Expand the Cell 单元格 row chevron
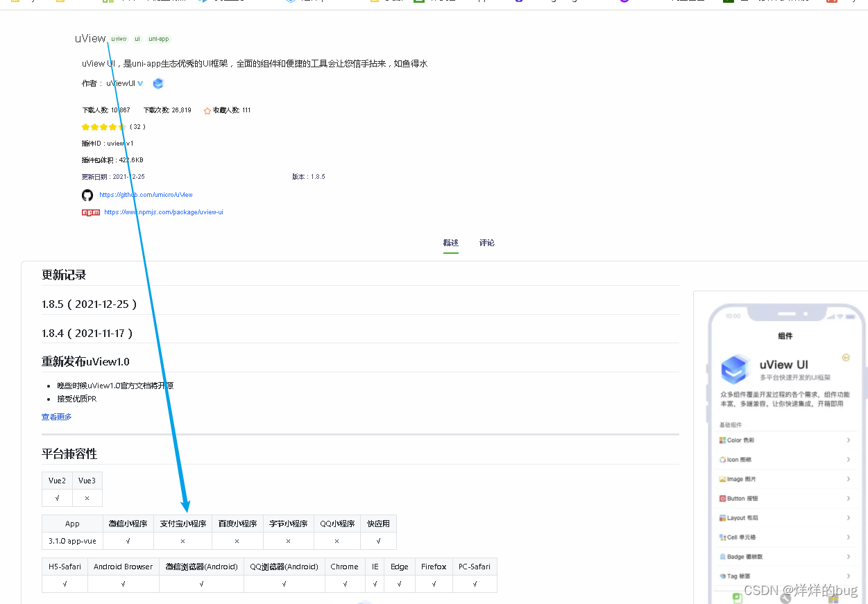The image size is (868, 604). coord(848,537)
